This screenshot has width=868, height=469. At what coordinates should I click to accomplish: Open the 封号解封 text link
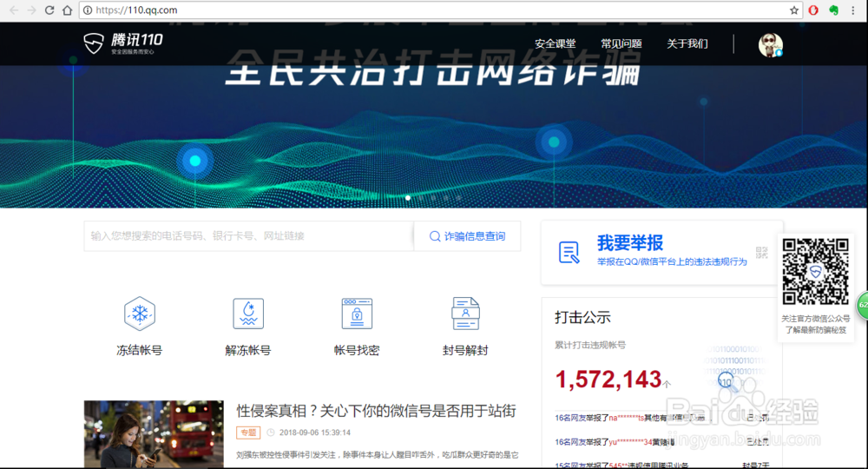click(x=465, y=350)
